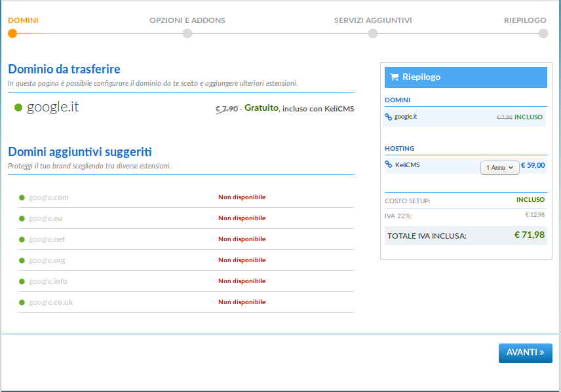
Task: Click the green dot beside google.net
Action: pos(22,239)
